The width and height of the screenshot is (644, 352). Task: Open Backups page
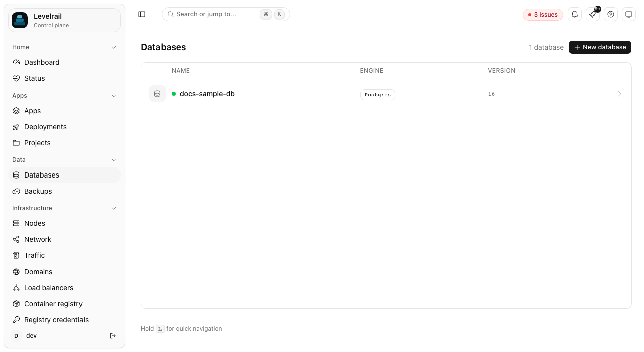click(64, 191)
